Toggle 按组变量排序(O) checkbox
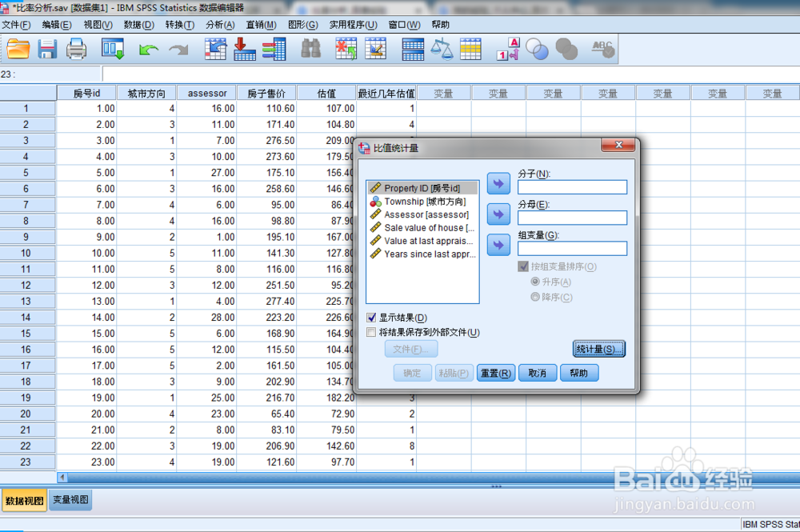The width and height of the screenshot is (800, 532). coord(523,266)
